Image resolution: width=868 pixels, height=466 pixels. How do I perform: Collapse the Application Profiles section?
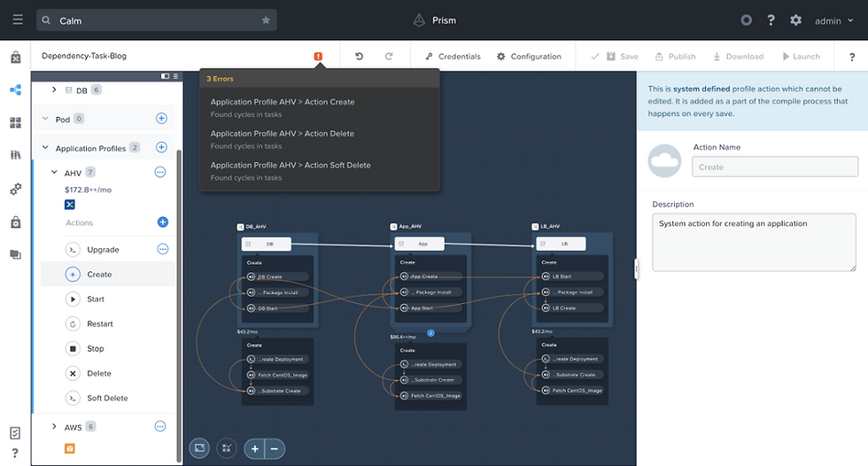tap(45, 148)
